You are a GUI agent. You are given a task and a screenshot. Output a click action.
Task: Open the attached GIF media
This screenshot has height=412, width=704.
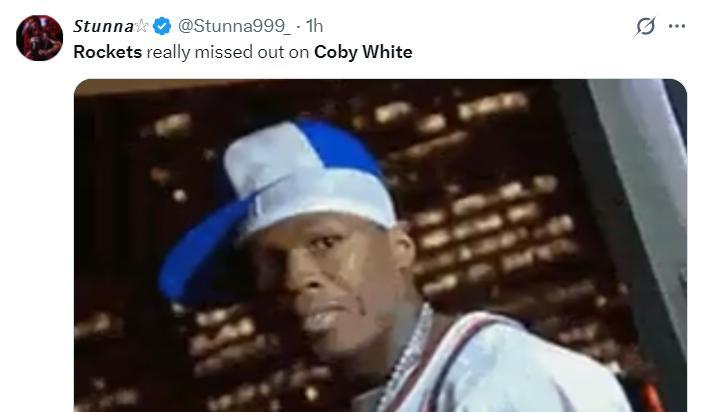pos(380,245)
